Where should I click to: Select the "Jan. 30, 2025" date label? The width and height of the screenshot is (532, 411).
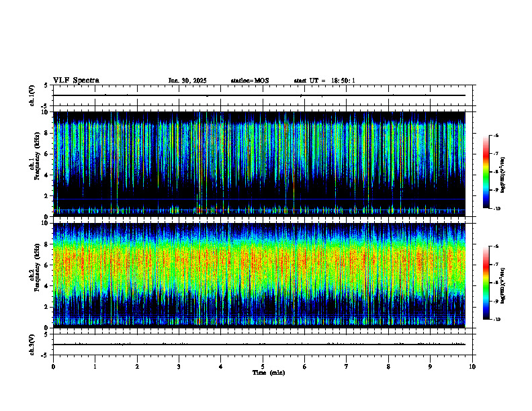tap(187, 81)
